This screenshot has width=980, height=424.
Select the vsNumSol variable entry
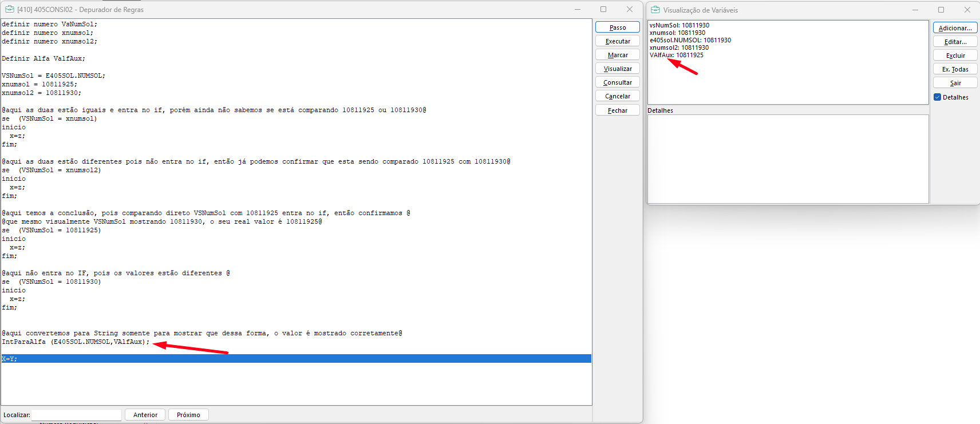(679, 25)
